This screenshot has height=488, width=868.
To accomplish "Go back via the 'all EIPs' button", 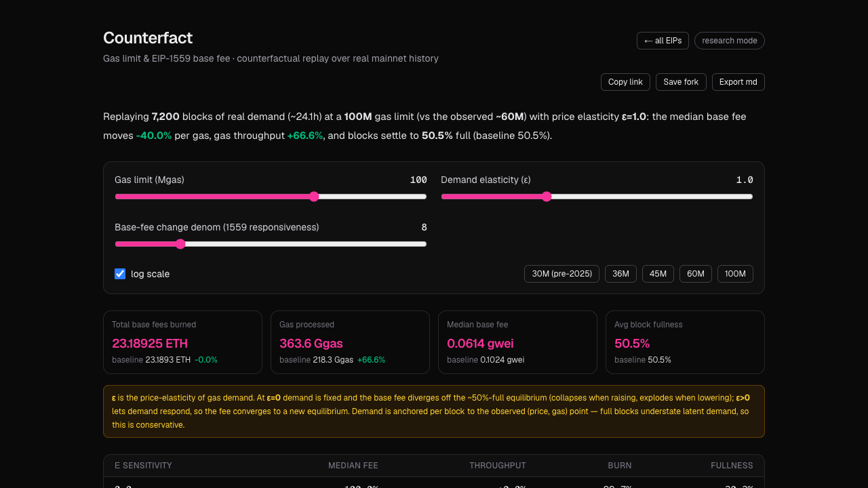I will (663, 41).
